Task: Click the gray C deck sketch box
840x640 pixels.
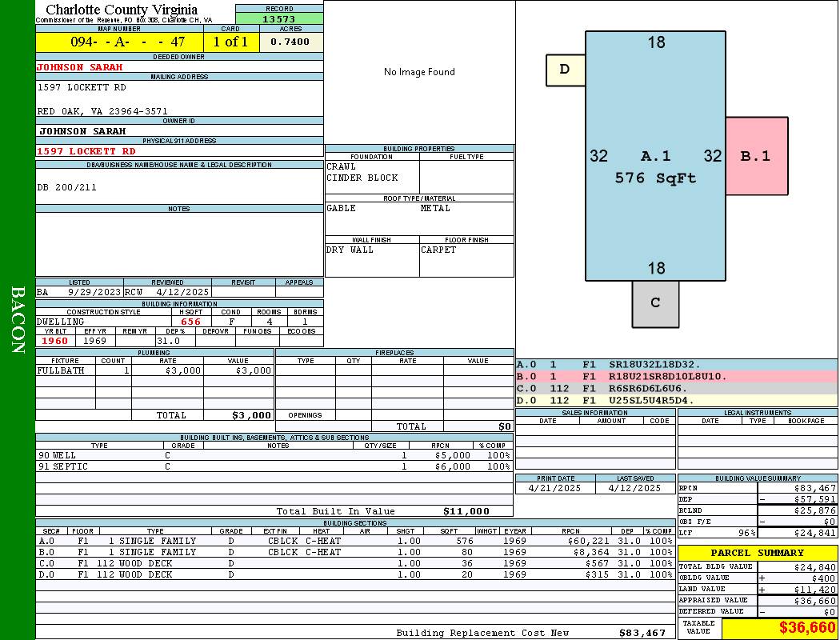Action: (655, 303)
